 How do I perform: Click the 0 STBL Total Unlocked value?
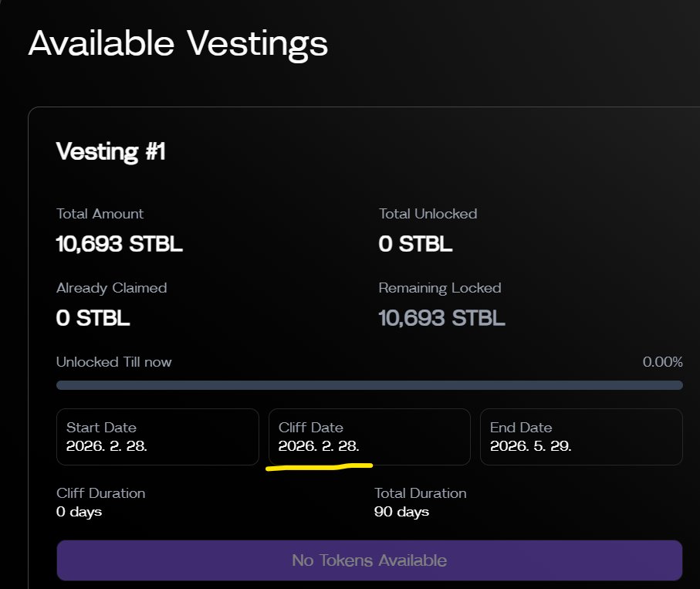coord(415,245)
